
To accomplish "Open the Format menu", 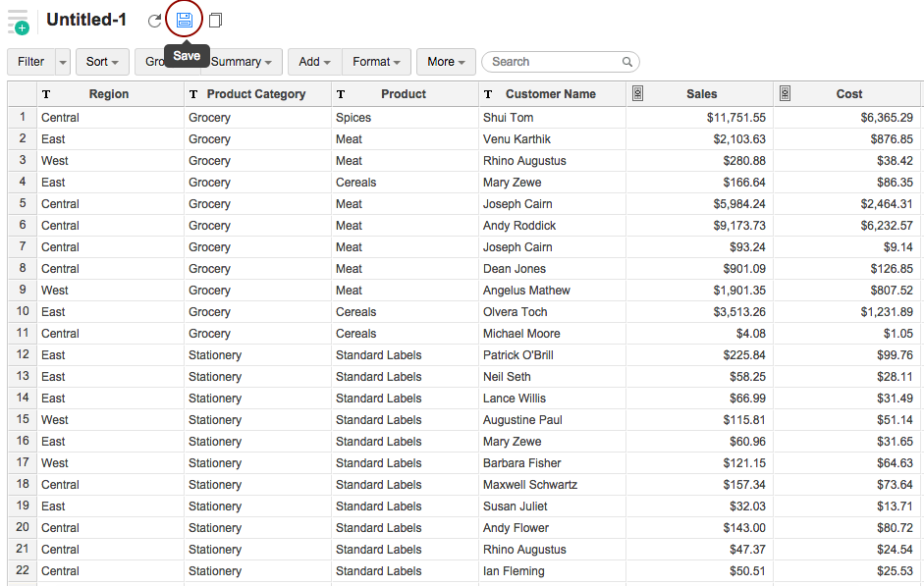I will [x=376, y=62].
